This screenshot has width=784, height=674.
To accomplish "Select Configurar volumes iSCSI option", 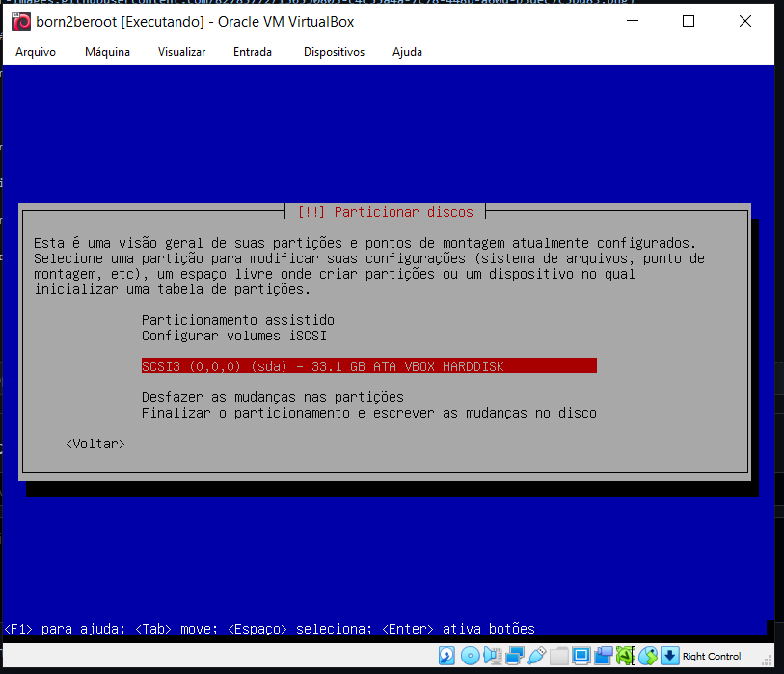I will (x=234, y=336).
